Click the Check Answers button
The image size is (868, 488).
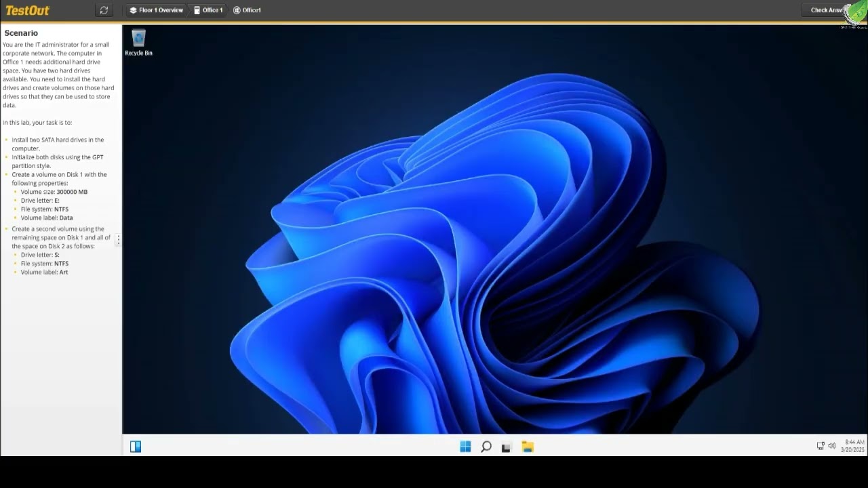[x=827, y=10]
